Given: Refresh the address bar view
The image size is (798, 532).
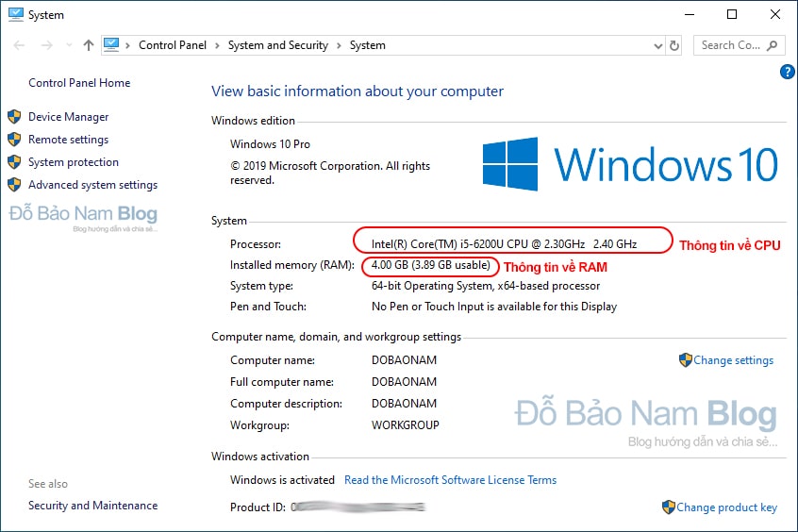Looking at the screenshot, I should (674, 46).
